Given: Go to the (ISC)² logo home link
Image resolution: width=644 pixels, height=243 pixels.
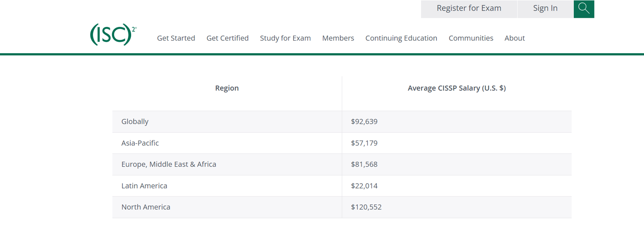Looking at the screenshot, I should pos(113,34).
